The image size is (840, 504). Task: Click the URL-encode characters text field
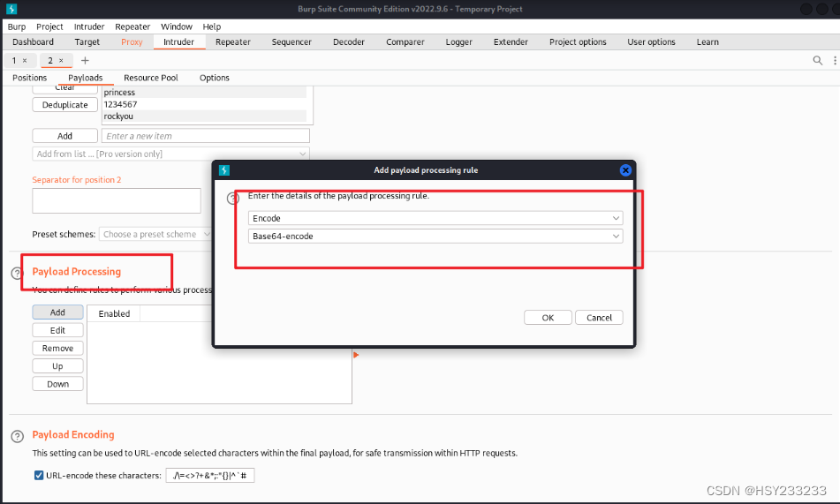pyautogui.click(x=210, y=475)
